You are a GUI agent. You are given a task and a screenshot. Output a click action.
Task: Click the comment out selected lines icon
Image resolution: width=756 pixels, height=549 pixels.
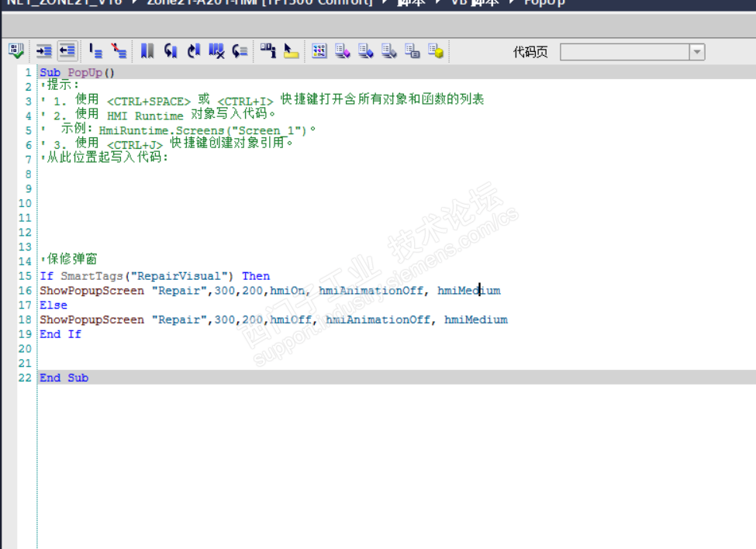pyautogui.click(x=96, y=50)
